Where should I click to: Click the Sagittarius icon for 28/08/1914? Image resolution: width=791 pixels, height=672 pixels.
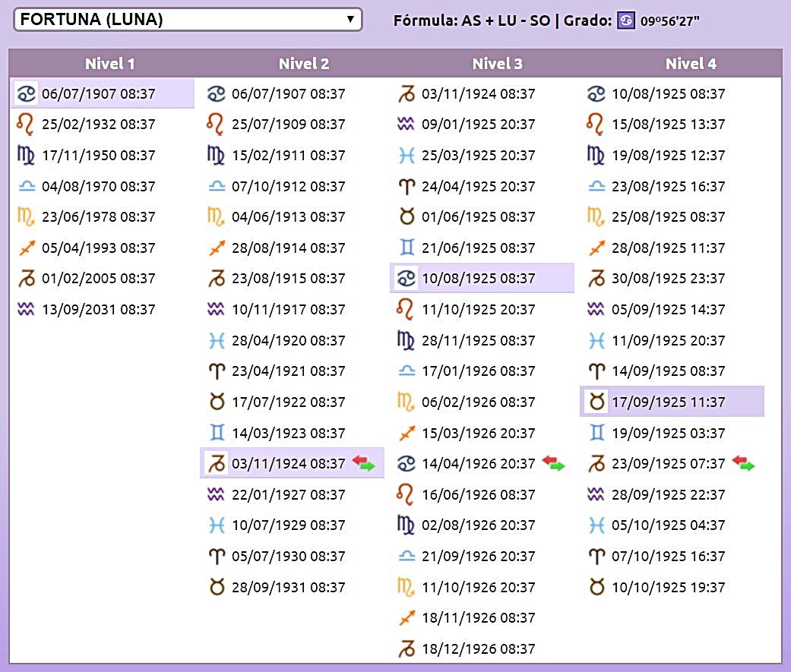click(217, 248)
